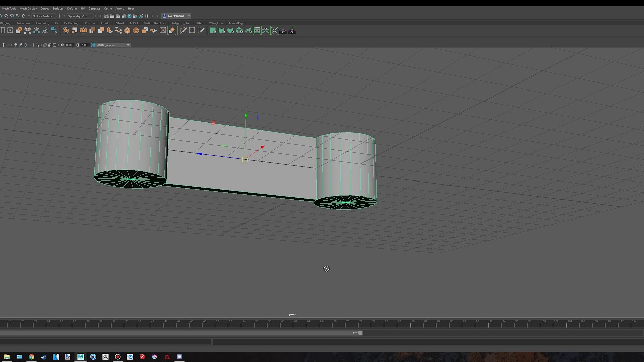644x362 pixels.
Task: Click the FT shelf icon
Action: pos(283,31)
